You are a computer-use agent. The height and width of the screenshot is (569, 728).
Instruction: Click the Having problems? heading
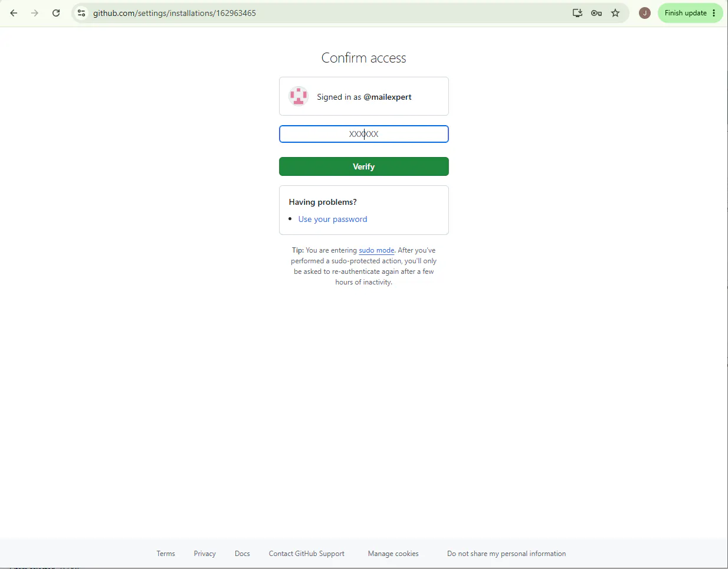(323, 202)
